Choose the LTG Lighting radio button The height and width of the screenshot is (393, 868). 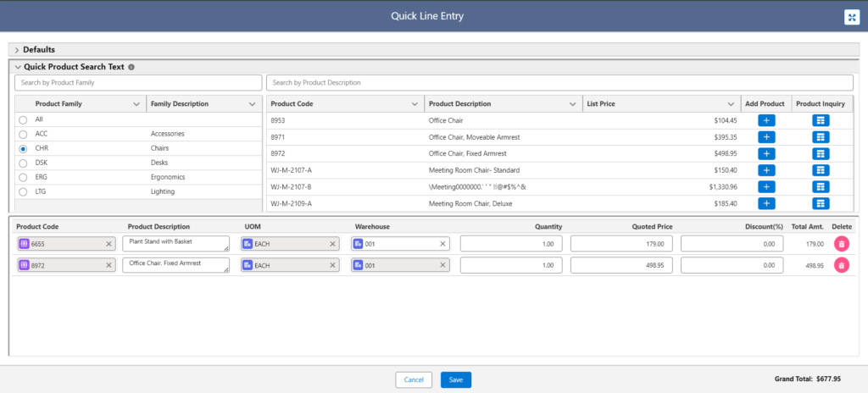[23, 192]
